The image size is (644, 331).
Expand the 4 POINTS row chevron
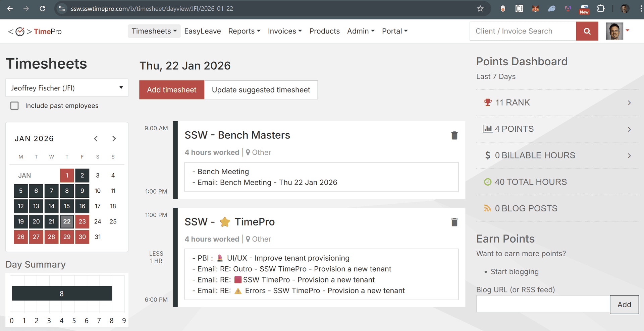coord(629,129)
